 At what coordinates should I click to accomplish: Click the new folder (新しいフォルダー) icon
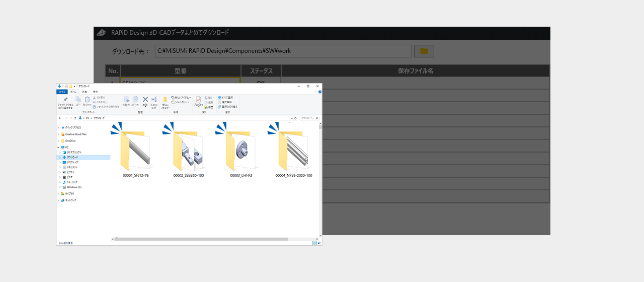click(165, 100)
